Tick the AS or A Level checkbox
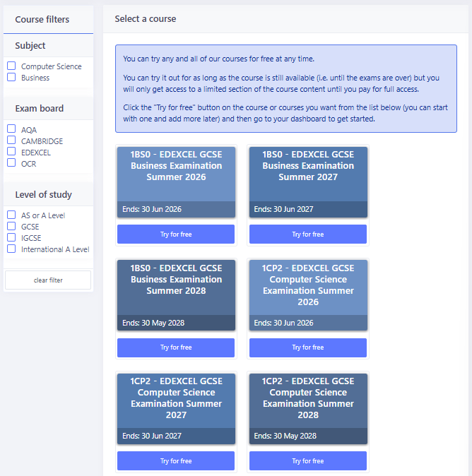This screenshot has width=472, height=476. (11, 215)
